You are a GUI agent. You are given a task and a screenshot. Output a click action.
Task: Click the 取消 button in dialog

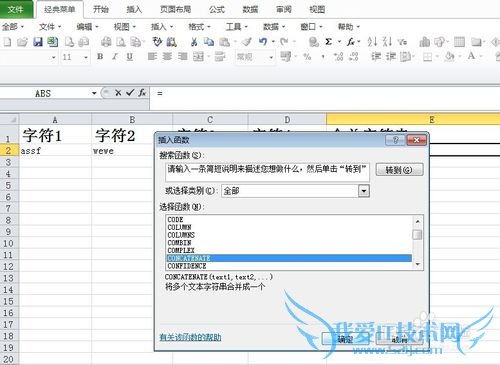coord(399,339)
